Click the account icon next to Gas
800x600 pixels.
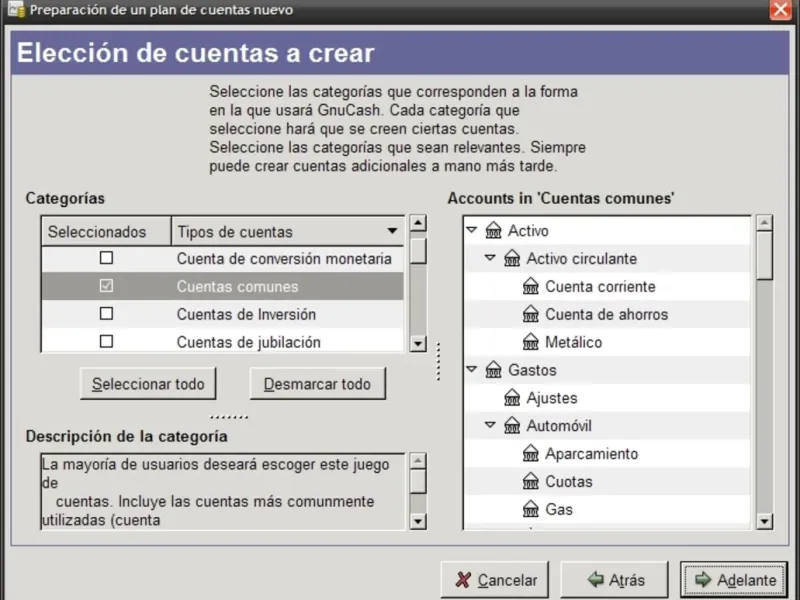[531, 509]
